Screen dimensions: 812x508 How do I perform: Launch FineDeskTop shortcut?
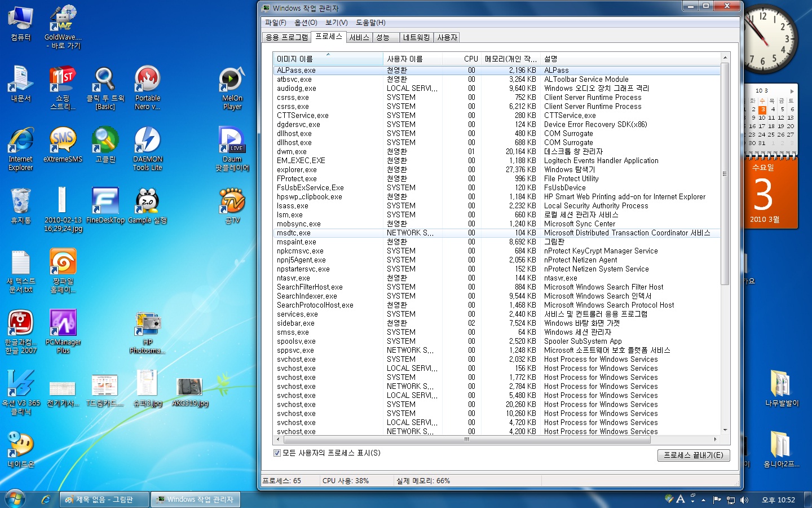coord(105,206)
